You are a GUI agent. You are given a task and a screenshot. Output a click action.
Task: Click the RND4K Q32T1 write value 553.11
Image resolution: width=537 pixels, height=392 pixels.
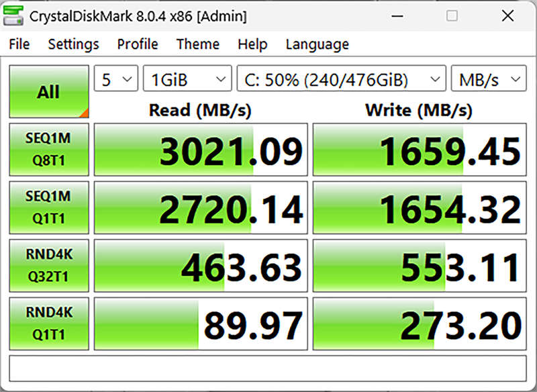point(420,266)
